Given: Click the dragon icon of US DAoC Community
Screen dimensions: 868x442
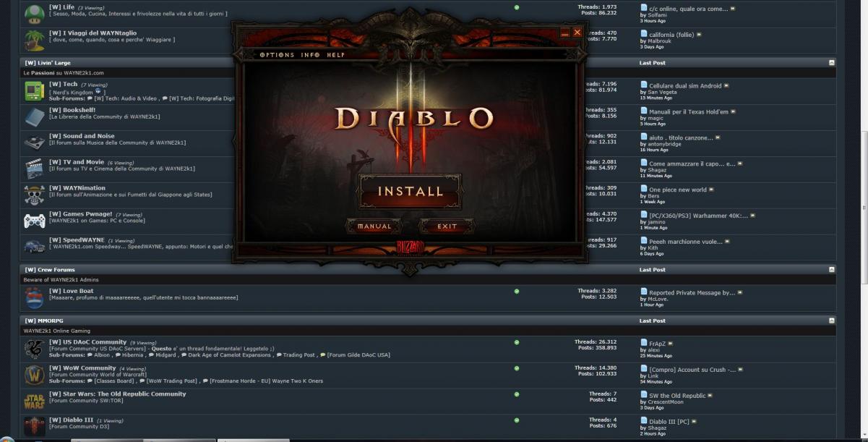Looking at the screenshot, I should 34,349.
